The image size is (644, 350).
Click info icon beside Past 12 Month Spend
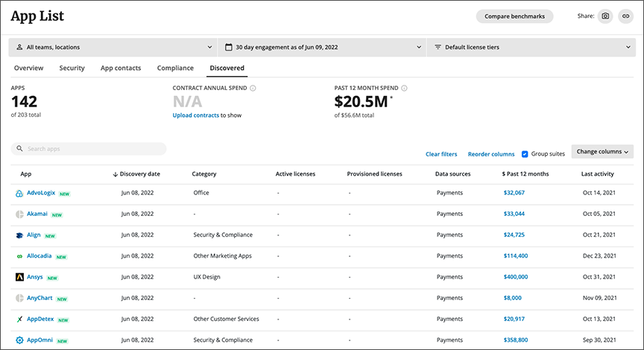(x=405, y=88)
